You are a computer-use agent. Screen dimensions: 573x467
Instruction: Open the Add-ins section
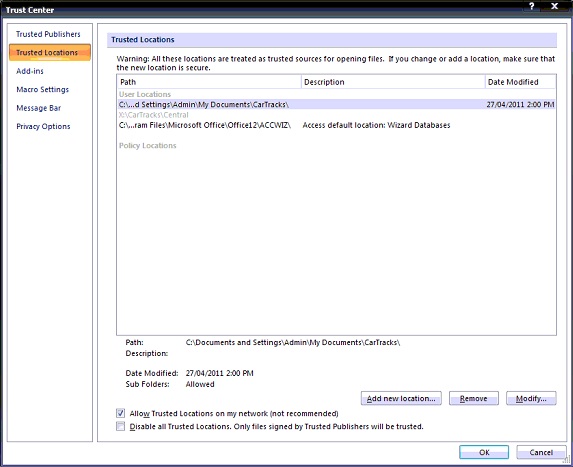(x=30, y=71)
